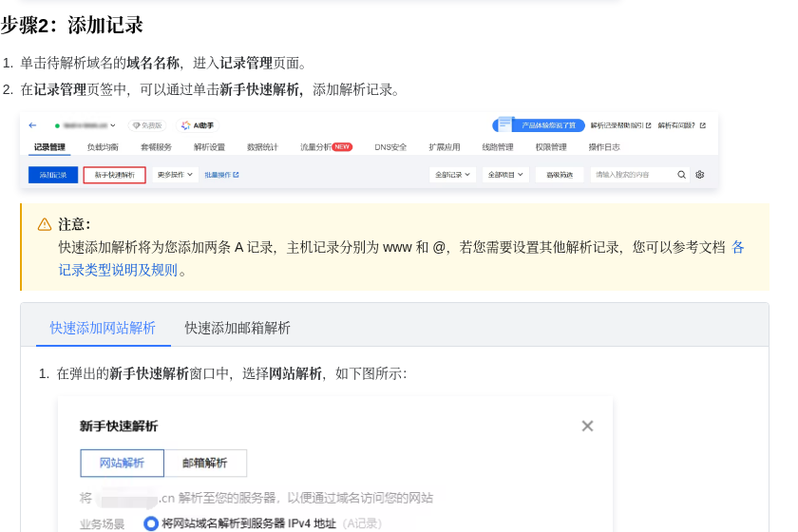Switch to the 记录管理 tab

(x=49, y=147)
